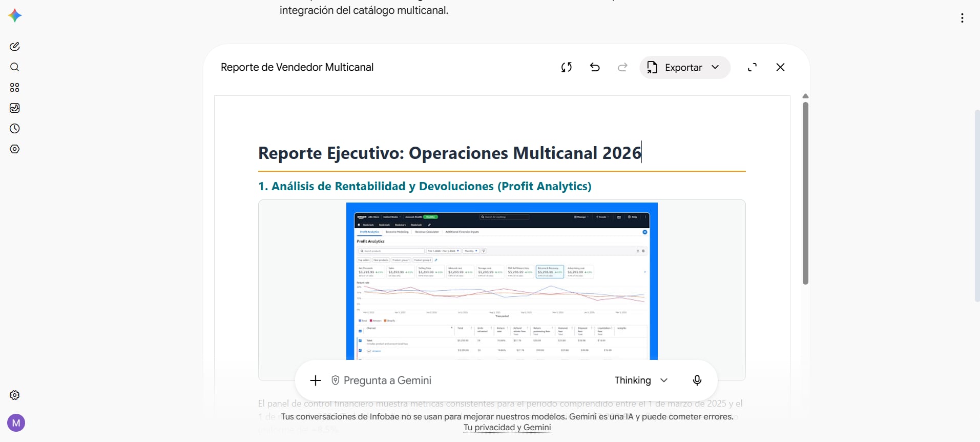This screenshot has width=980, height=442.
Task: Click the text integración del catálogo multicanal
Action: tap(364, 10)
